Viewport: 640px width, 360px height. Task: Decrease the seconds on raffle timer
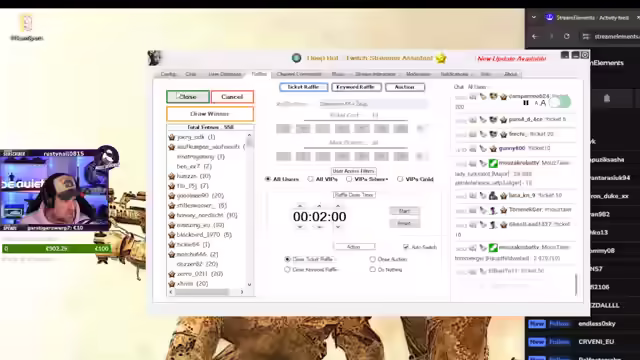(338, 227)
